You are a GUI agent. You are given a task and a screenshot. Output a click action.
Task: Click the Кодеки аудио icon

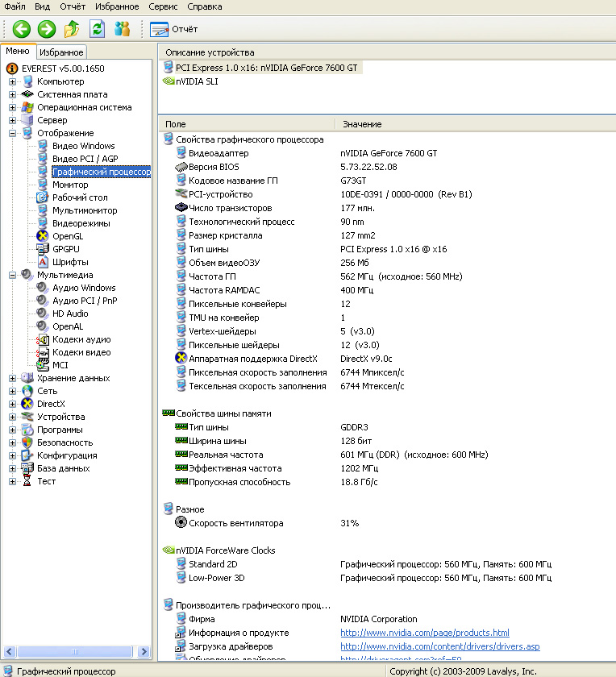point(43,339)
